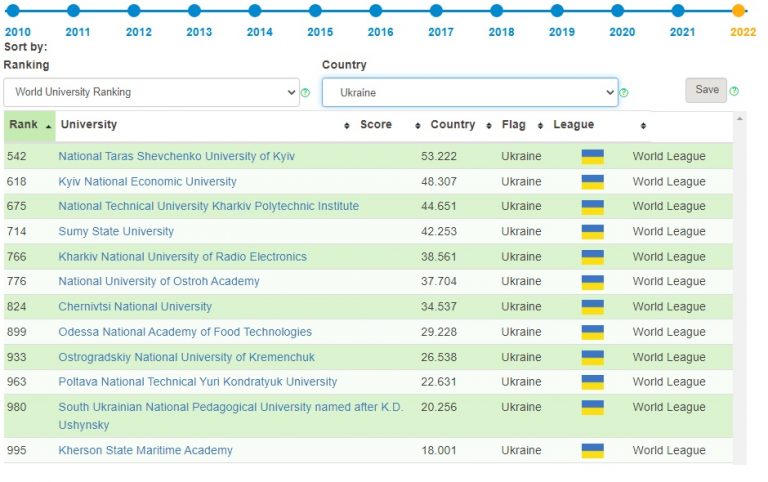Open the World University Ranking dropdown

click(x=151, y=92)
